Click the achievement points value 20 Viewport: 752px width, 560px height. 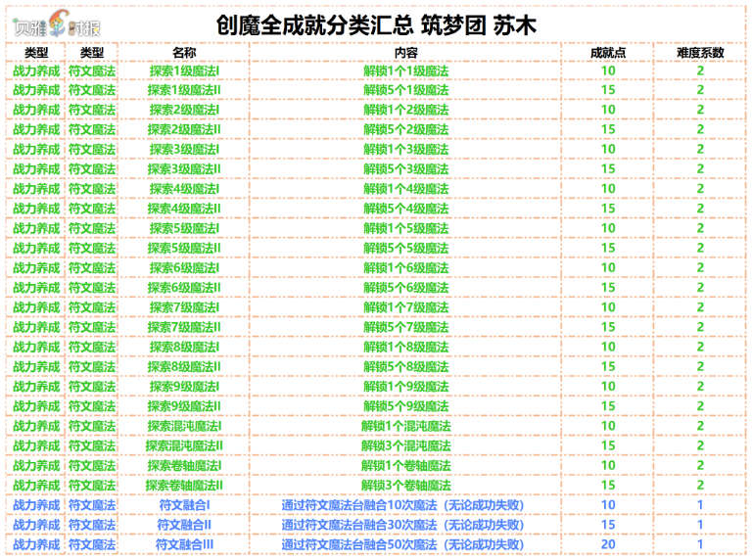pos(608,544)
